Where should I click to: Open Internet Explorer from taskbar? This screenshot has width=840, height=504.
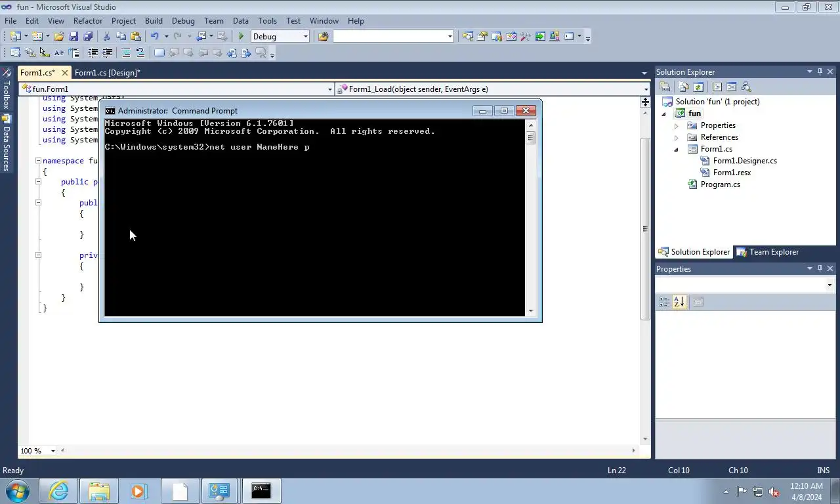(x=58, y=491)
